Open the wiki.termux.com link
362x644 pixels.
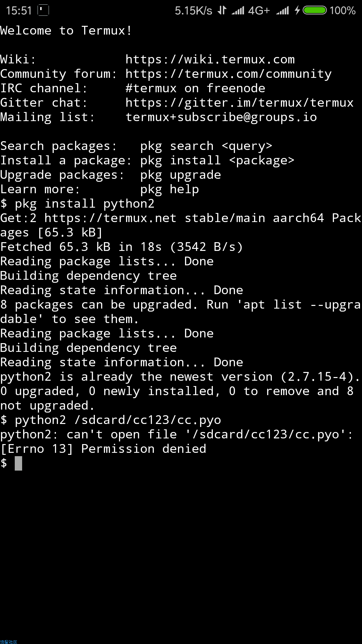tap(210, 59)
